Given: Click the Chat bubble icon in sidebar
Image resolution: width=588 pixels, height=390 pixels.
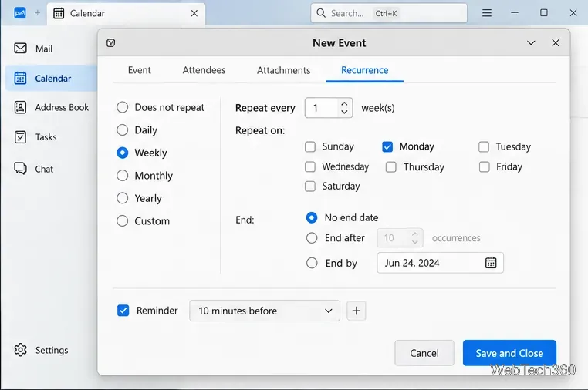Looking at the screenshot, I should pos(20,169).
